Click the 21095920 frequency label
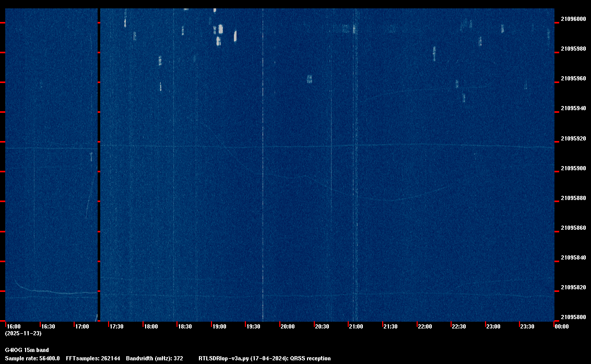The height and width of the screenshot is (364, 591). (573, 138)
